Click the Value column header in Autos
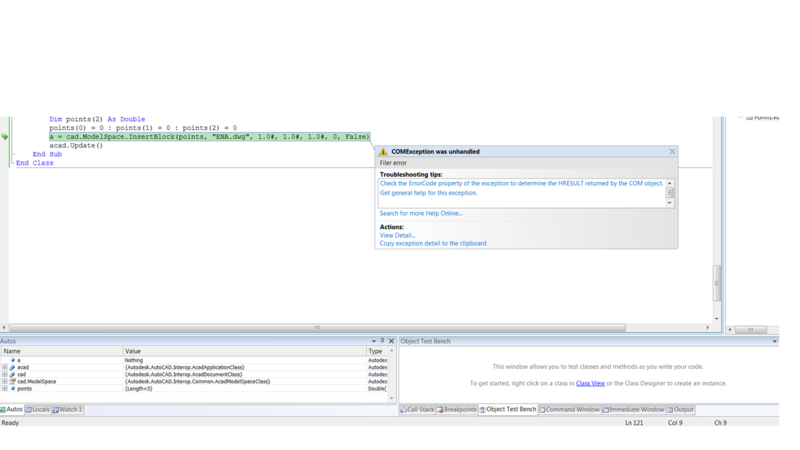 coord(244,351)
